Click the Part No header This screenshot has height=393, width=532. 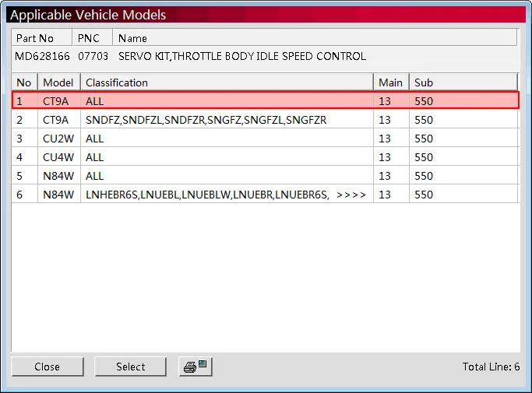click(42, 38)
